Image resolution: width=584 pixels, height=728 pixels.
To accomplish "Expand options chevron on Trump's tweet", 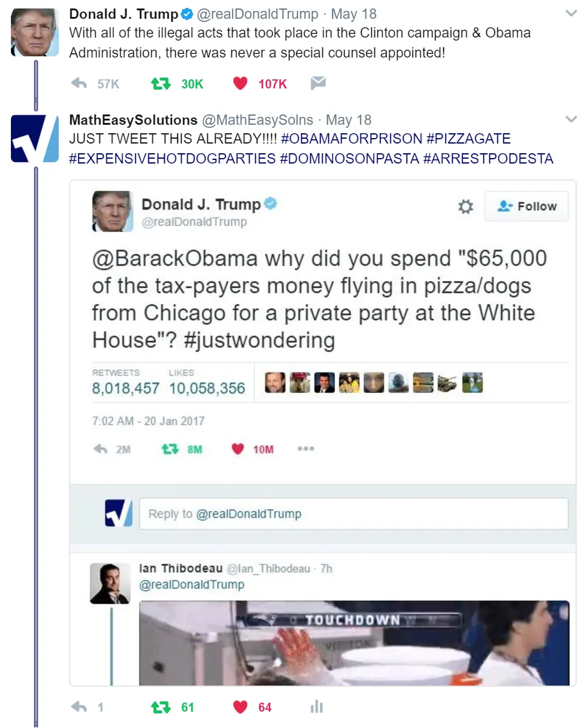I will 571,13.
